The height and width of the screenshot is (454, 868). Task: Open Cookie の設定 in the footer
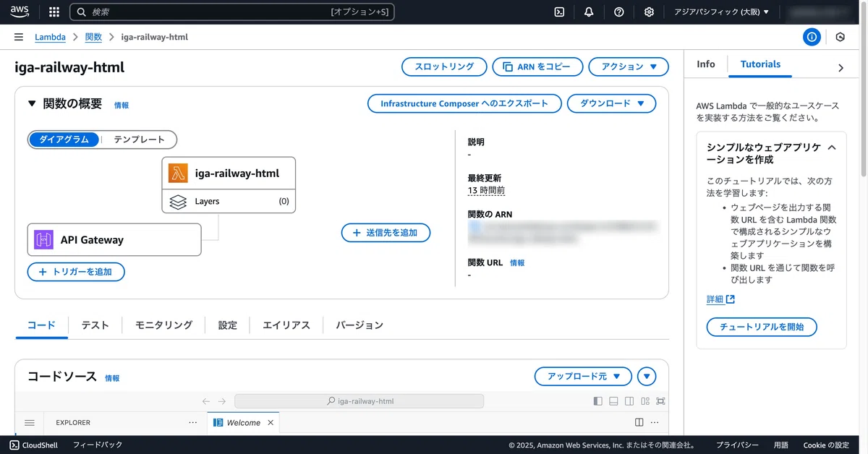click(827, 445)
